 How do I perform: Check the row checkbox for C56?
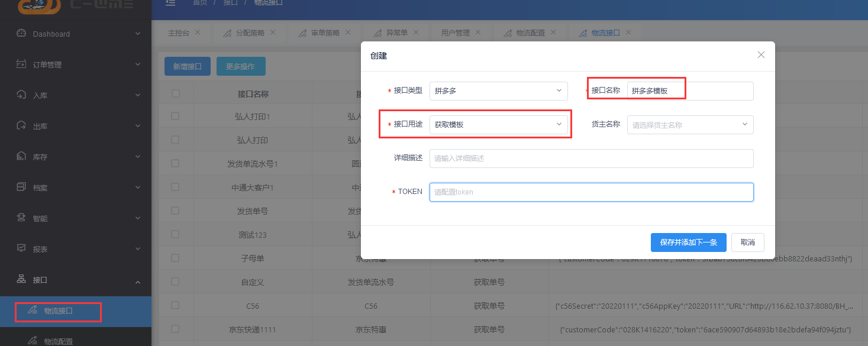click(175, 306)
